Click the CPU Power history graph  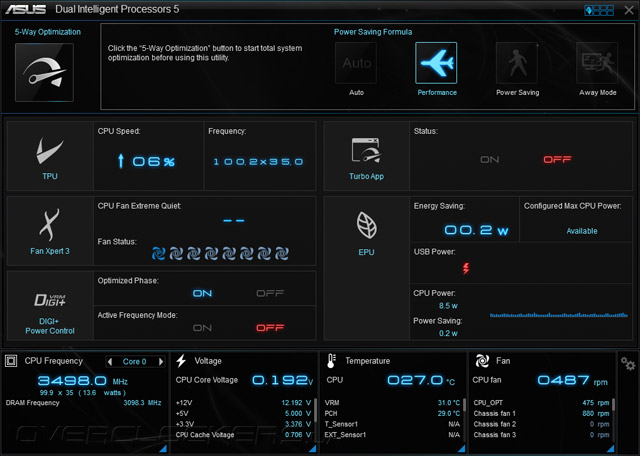(x=558, y=315)
